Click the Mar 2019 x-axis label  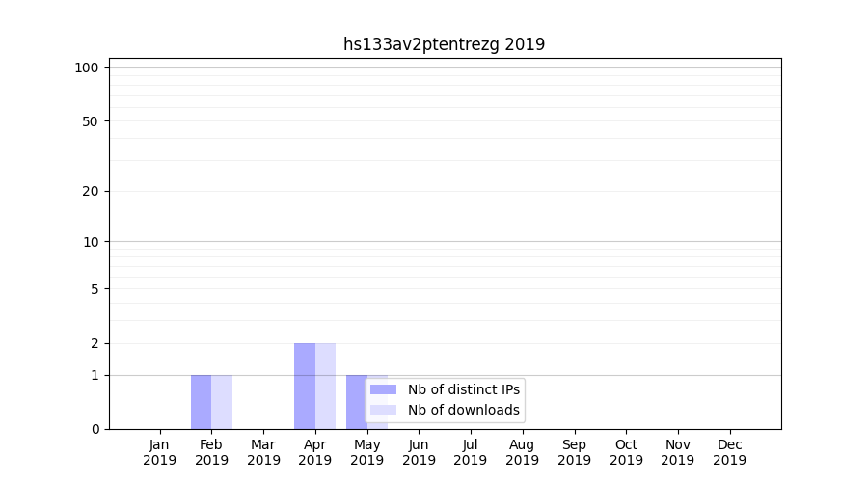tap(263, 452)
